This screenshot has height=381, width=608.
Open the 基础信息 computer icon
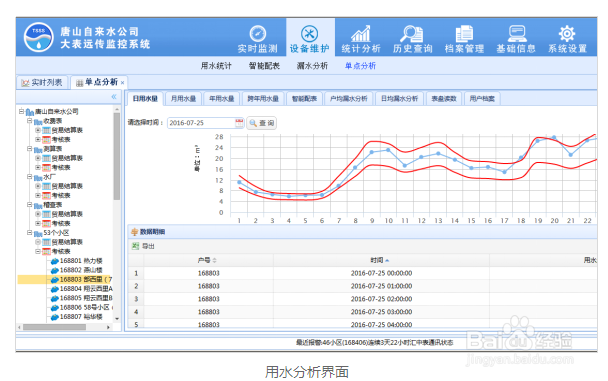point(516,34)
